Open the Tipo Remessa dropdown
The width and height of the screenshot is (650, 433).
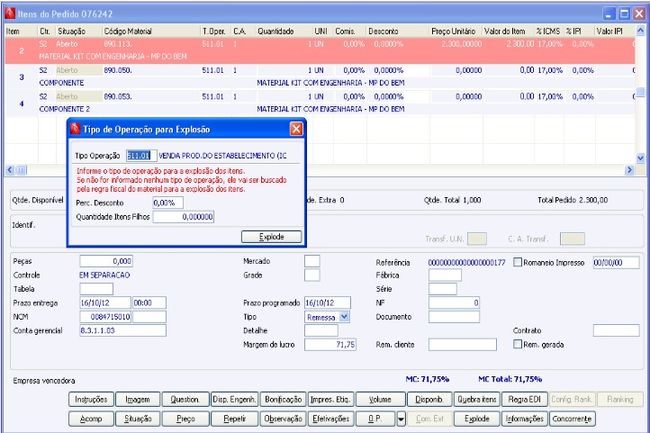(x=345, y=316)
